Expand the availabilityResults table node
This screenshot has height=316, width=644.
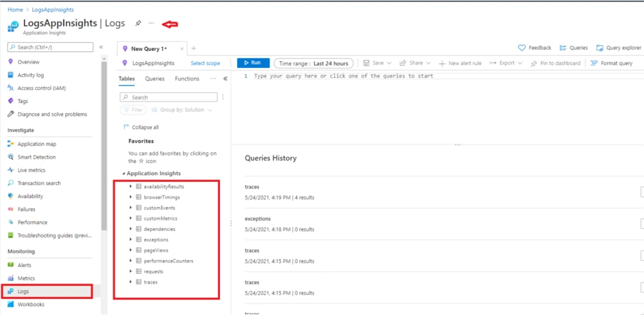pyautogui.click(x=131, y=186)
